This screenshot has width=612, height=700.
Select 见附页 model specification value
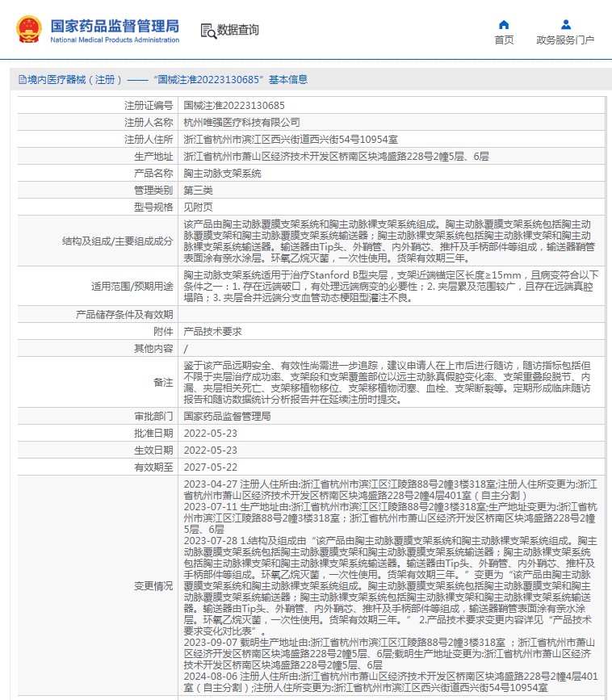[x=198, y=207]
